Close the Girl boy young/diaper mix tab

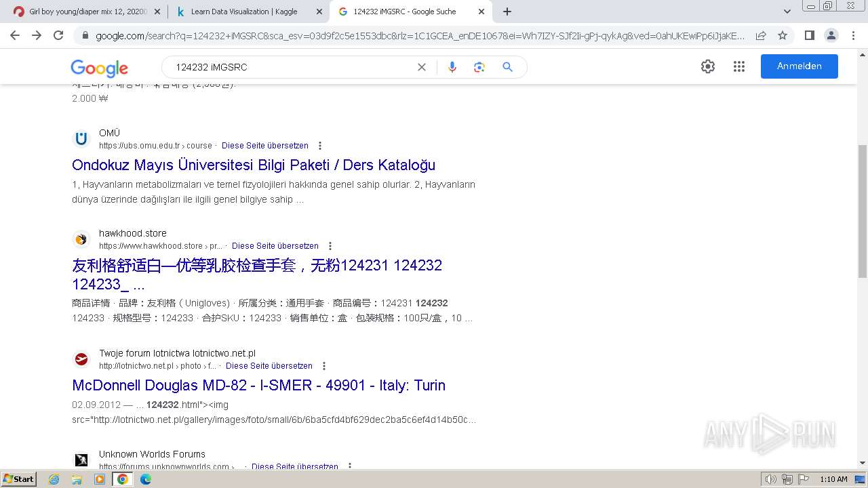[157, 12]
